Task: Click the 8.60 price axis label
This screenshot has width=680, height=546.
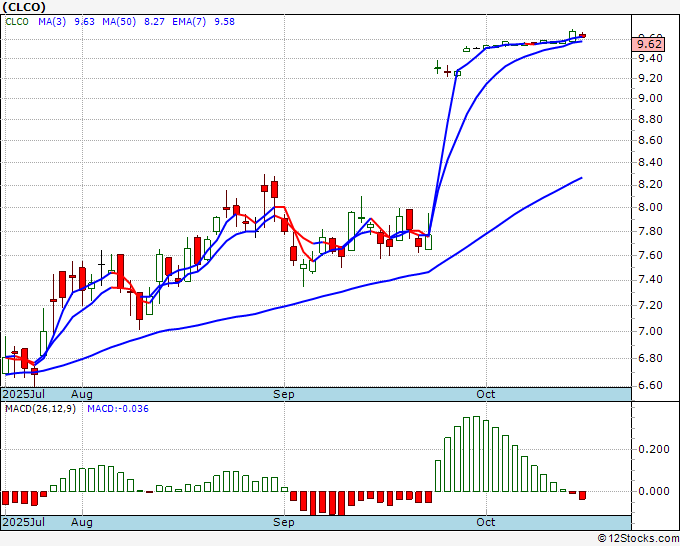Action: 650,140
